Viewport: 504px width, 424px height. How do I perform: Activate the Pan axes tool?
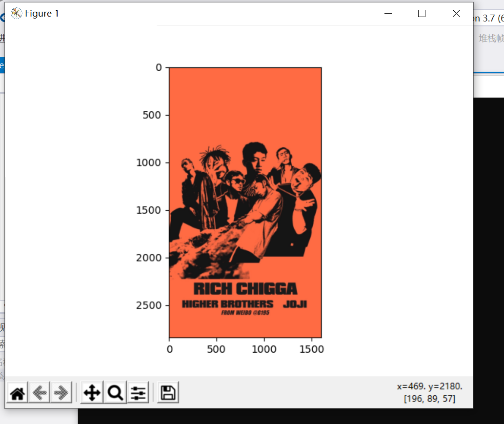coord(92,392)
